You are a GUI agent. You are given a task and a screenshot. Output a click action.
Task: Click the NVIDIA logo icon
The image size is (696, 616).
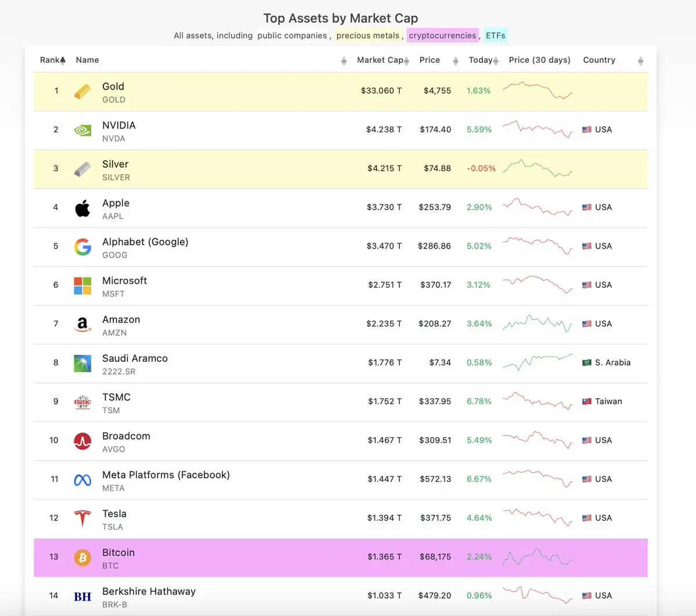[x=82, y=130]
